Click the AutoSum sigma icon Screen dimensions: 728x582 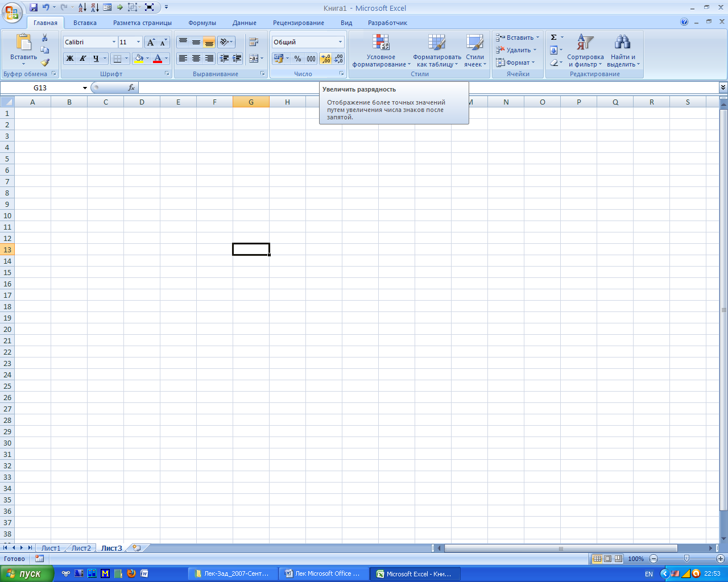(x=554, y=38)
